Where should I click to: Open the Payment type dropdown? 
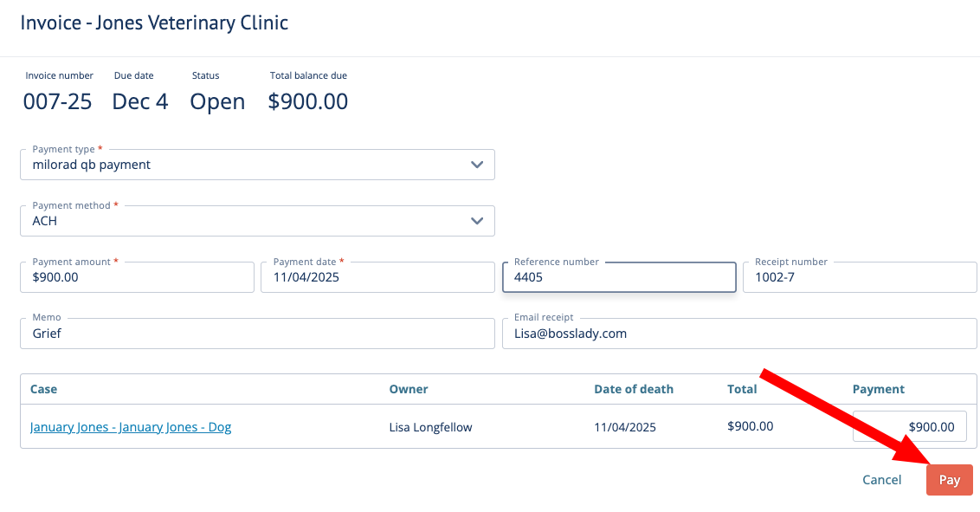coord(257,165)
